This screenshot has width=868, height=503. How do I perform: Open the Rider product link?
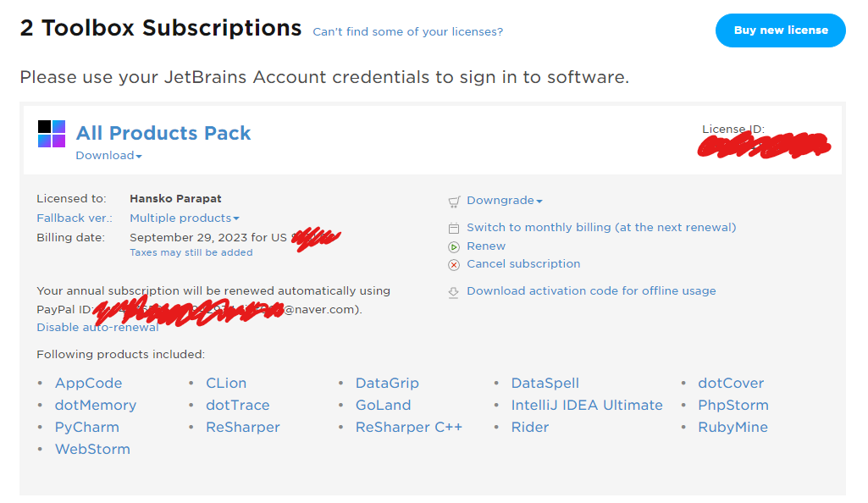[x=530, y=427]
